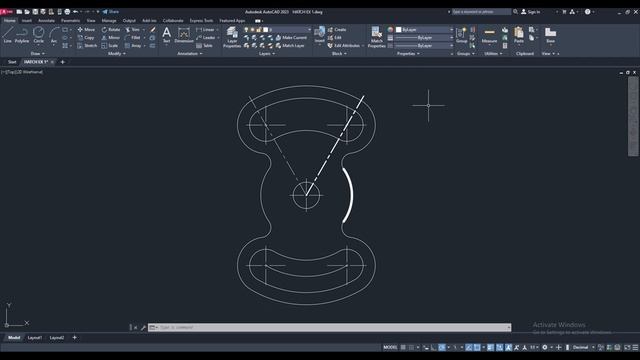Click the Share button

(x=111, y=12)
